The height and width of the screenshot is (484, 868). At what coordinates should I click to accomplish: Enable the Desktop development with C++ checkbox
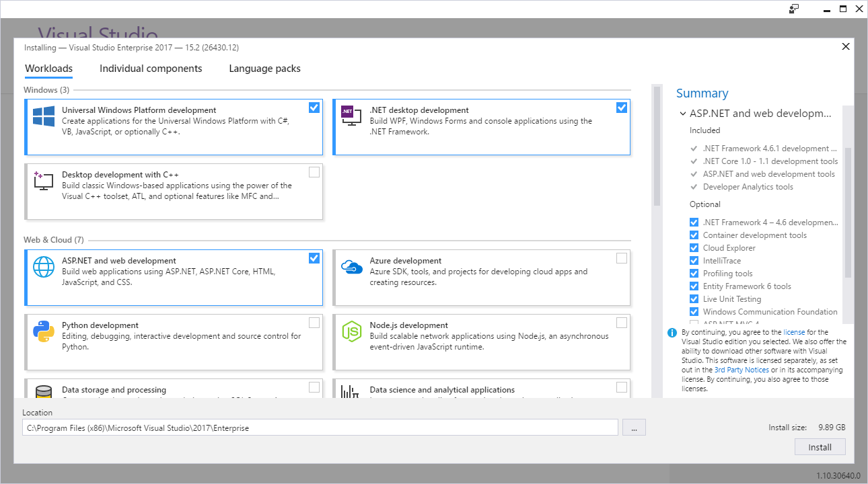click(314, 172)
